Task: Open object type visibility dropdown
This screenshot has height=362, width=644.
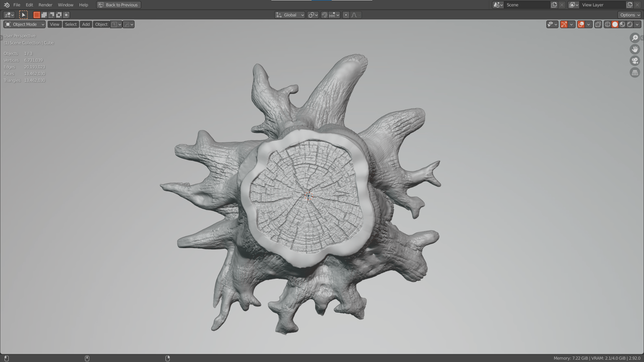Action: [552, 24]
